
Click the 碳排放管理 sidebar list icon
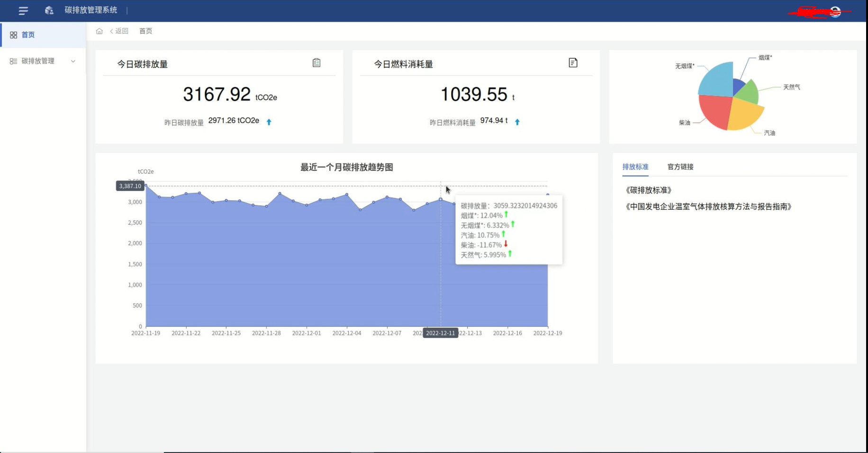coord(13,61)
